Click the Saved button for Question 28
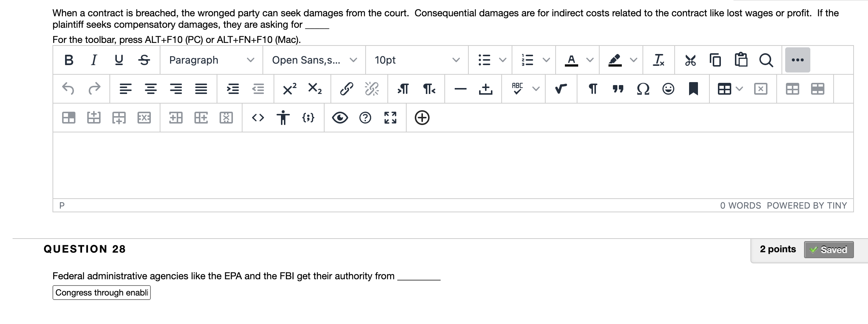The width and height of the screenshot is (868, 324). tap(829, 250)
